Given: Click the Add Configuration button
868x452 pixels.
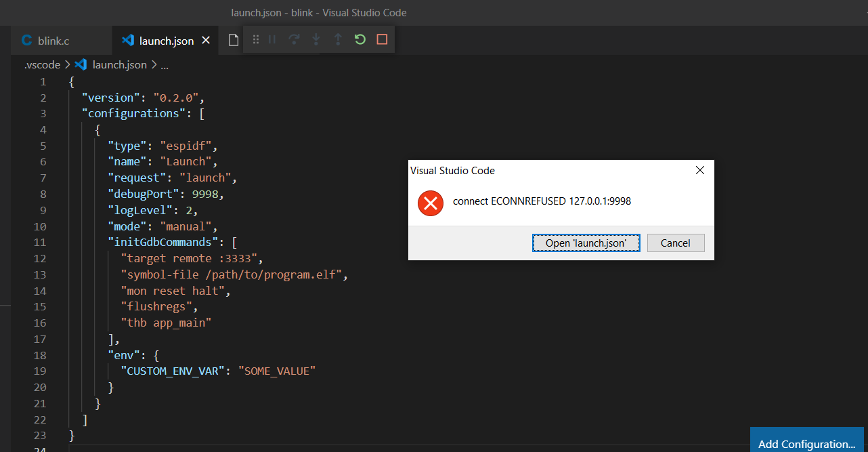Looking at the screenshot, I should (x=806, y=444).
